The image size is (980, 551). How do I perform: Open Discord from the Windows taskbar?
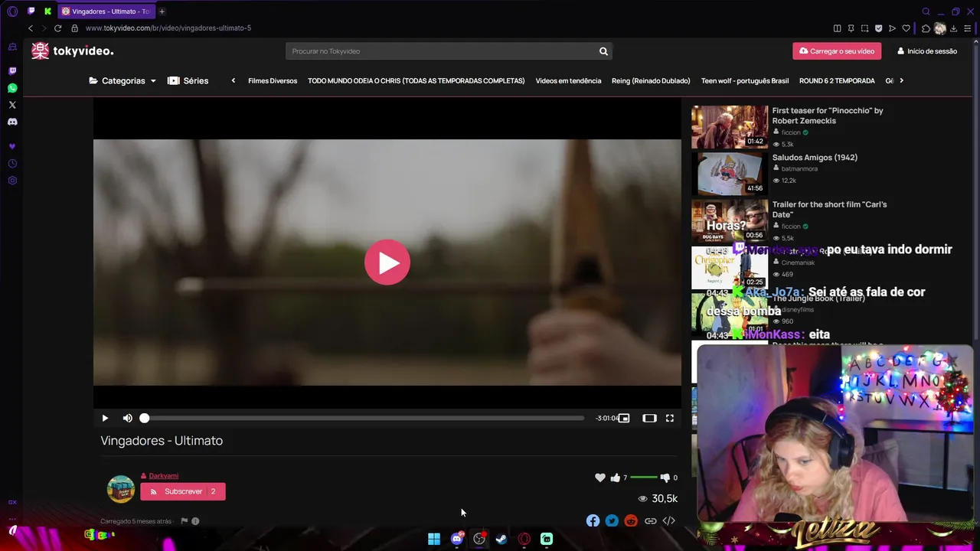coord(457,539)
